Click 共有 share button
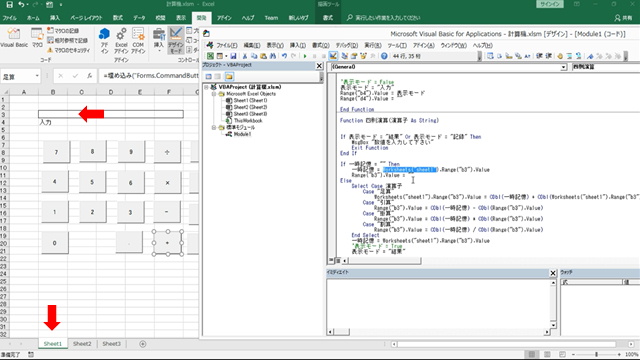 pos(623,18)
